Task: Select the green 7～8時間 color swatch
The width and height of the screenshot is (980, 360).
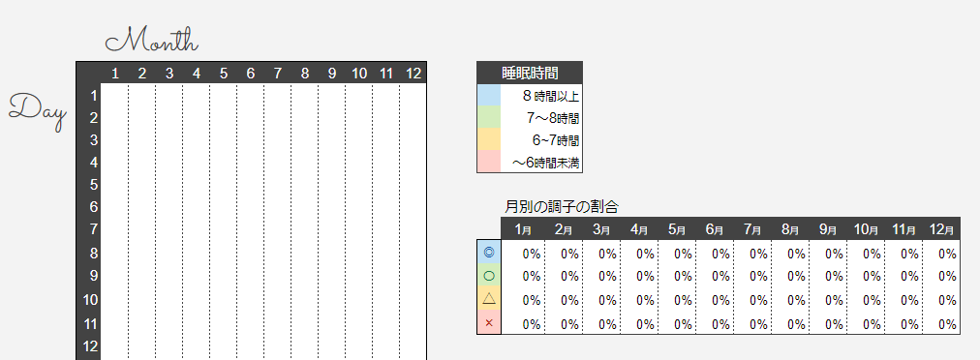Action: 489,117
